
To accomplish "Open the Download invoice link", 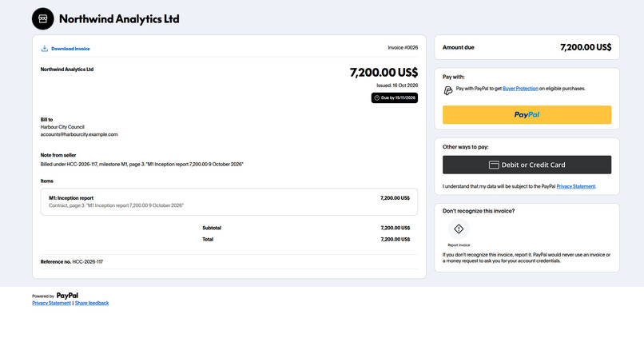I will pos(70,49).
